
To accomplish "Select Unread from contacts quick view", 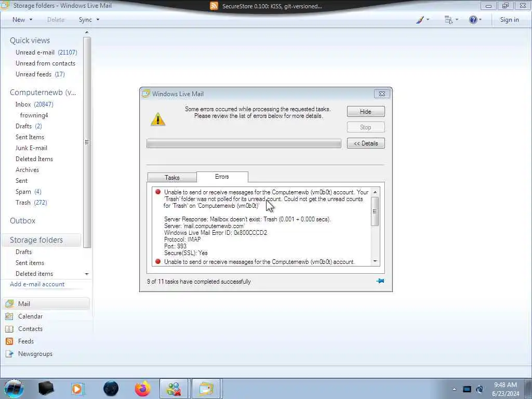I will pos(46,63).
